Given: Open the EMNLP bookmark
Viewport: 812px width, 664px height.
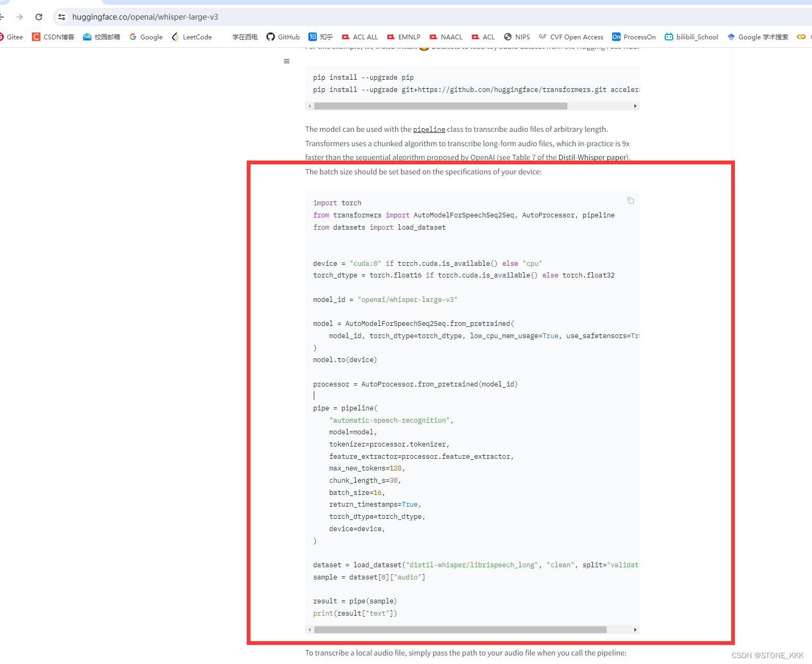Looking at the screenshot, I should click(404, 37).
